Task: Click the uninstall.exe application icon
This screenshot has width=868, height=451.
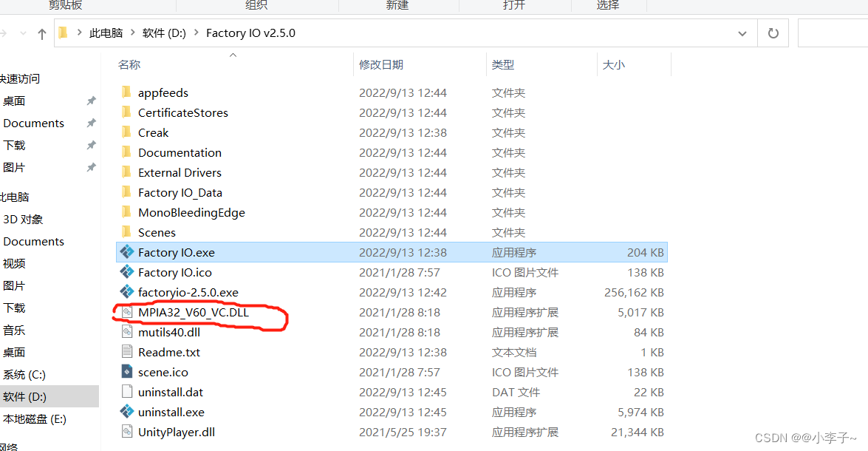Action: pos(127,412)
